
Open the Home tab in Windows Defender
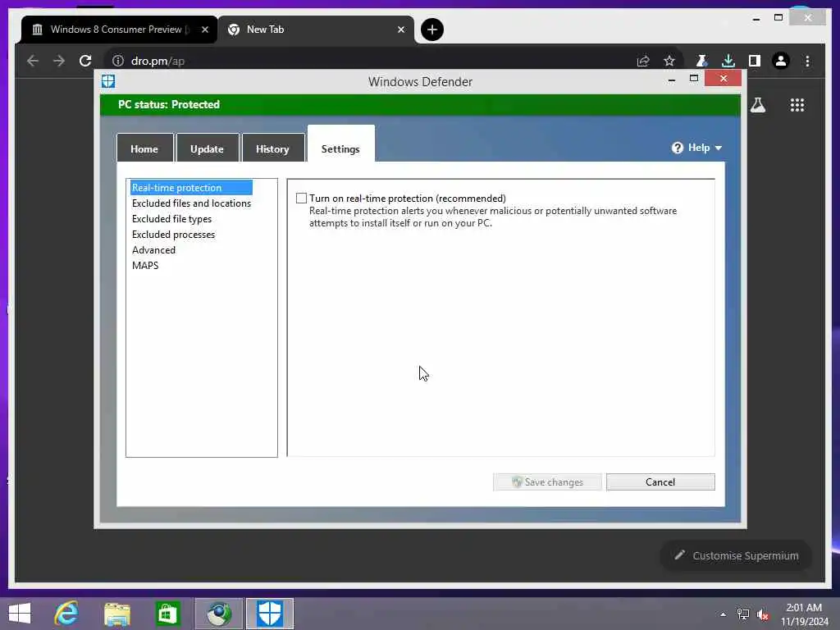tap(144, 148)
